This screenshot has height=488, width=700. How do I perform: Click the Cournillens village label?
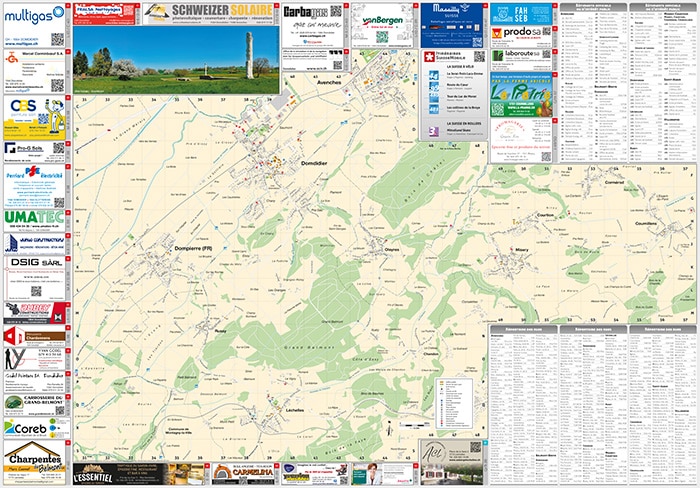646,223
